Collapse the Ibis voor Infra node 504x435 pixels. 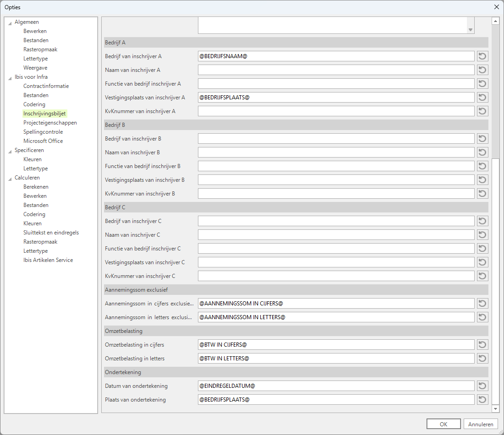coord(10,77)
